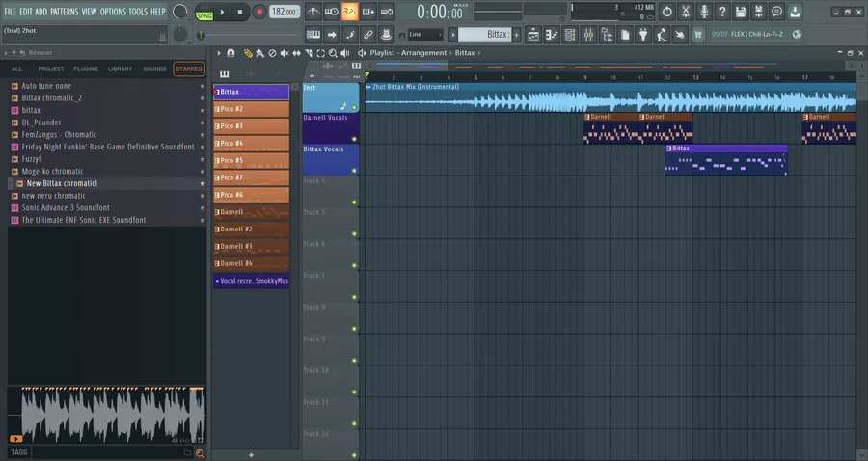Mute the Bittax Vocals track

pos(354,171)
